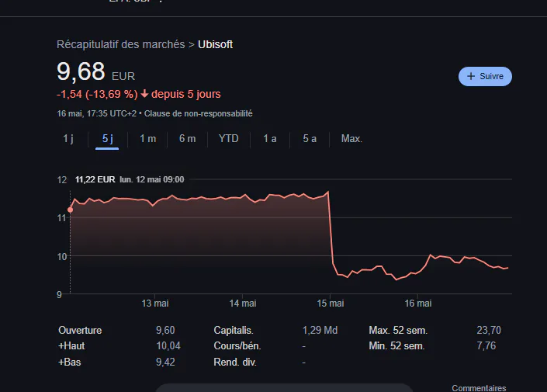Click the 9,68 current price value
547x392 pixels.
[81, 71]
